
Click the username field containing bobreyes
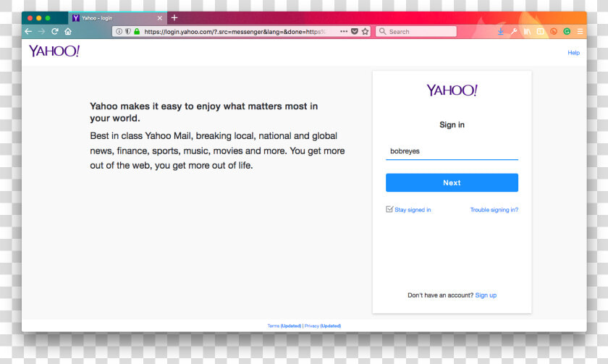coord(452,151)
